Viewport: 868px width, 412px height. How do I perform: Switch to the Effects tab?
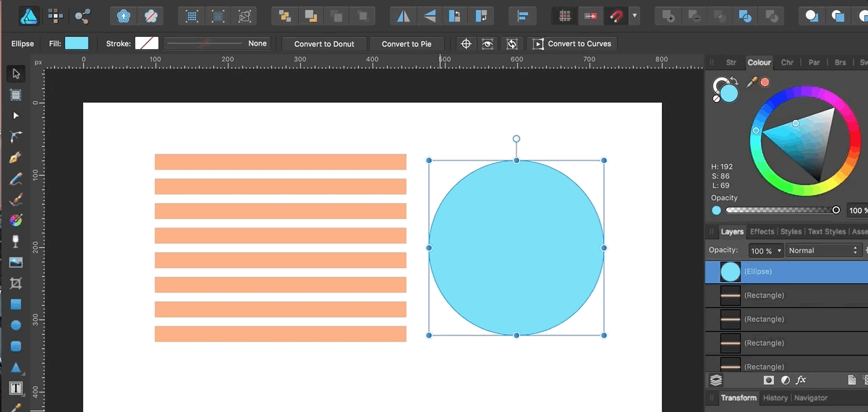point(762,231)
